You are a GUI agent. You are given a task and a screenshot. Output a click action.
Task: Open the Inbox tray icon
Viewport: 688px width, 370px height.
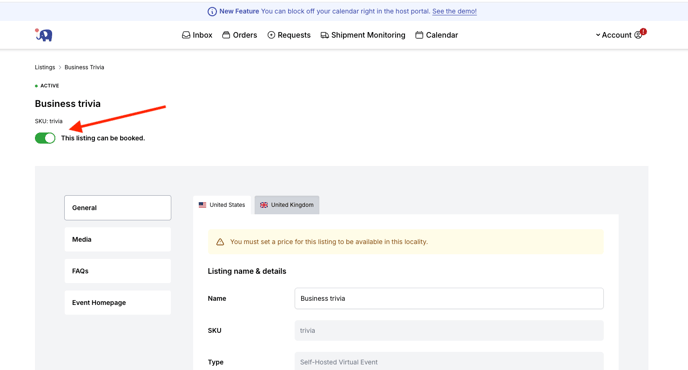click(x=186, y=35)
